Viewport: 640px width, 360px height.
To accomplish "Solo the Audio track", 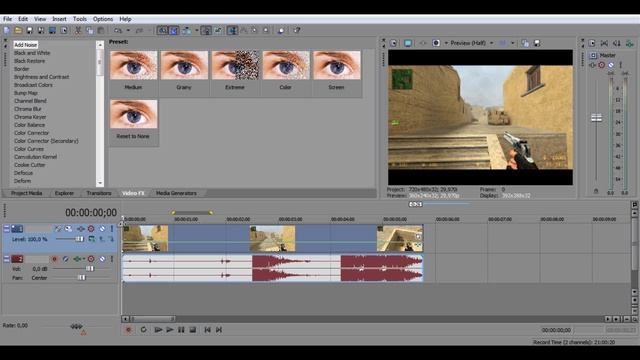I will (x=112, y=259).
